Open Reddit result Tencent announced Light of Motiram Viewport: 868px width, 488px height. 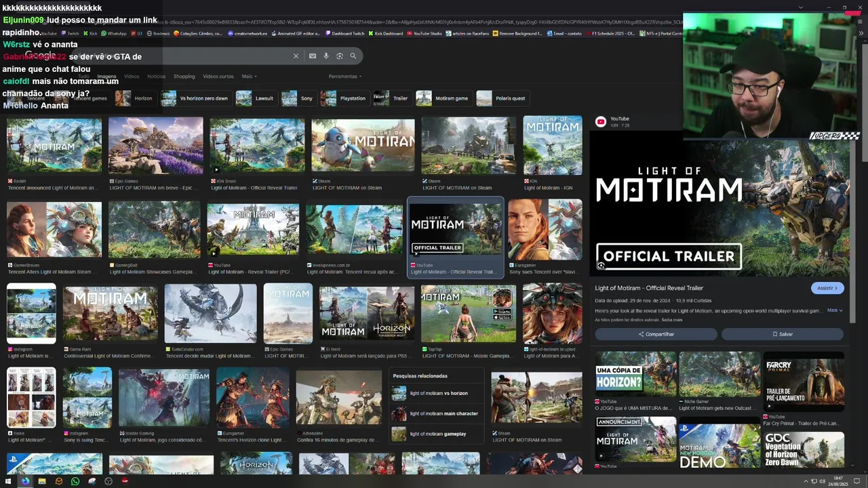point(54,188)
